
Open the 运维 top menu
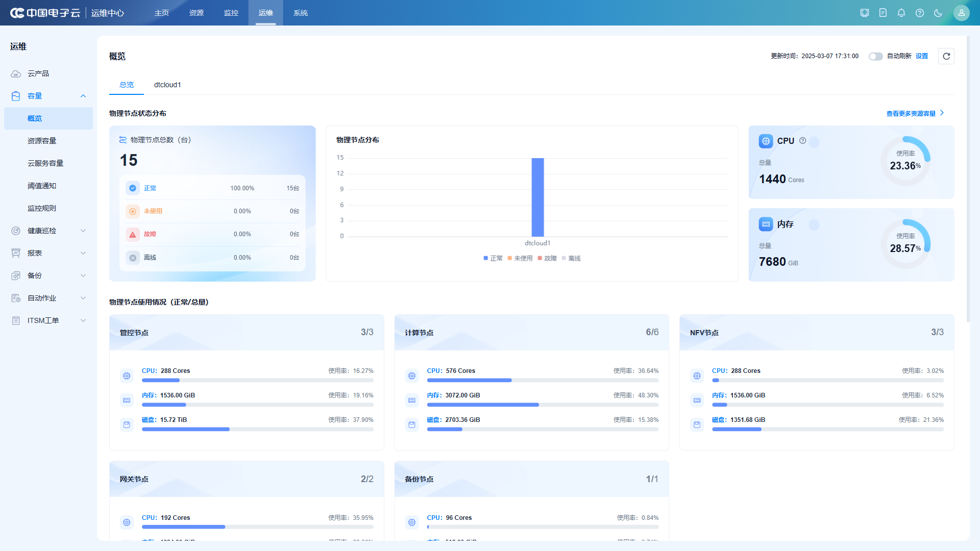coord(266,13)
